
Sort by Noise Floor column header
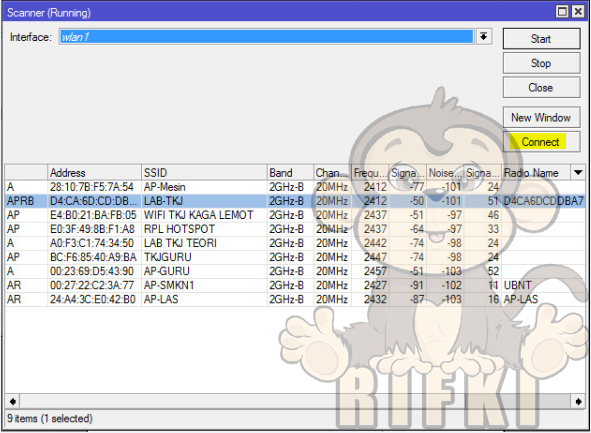click(446, 173)
